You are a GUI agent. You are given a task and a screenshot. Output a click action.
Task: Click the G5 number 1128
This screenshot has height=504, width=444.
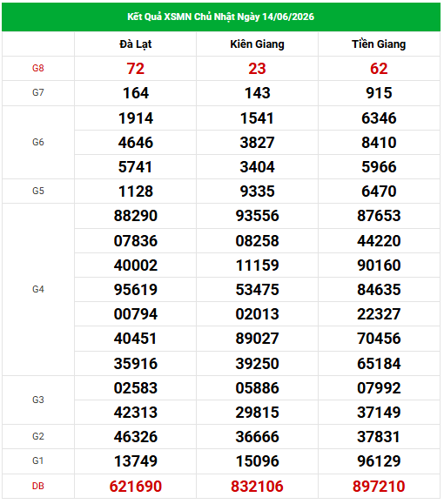tap(135, 192)
